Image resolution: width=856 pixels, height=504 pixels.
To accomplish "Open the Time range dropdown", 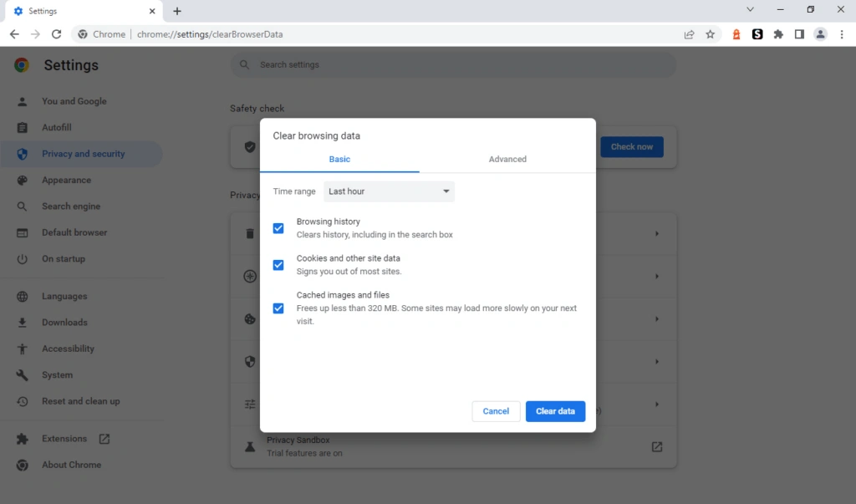I will 389,191.
